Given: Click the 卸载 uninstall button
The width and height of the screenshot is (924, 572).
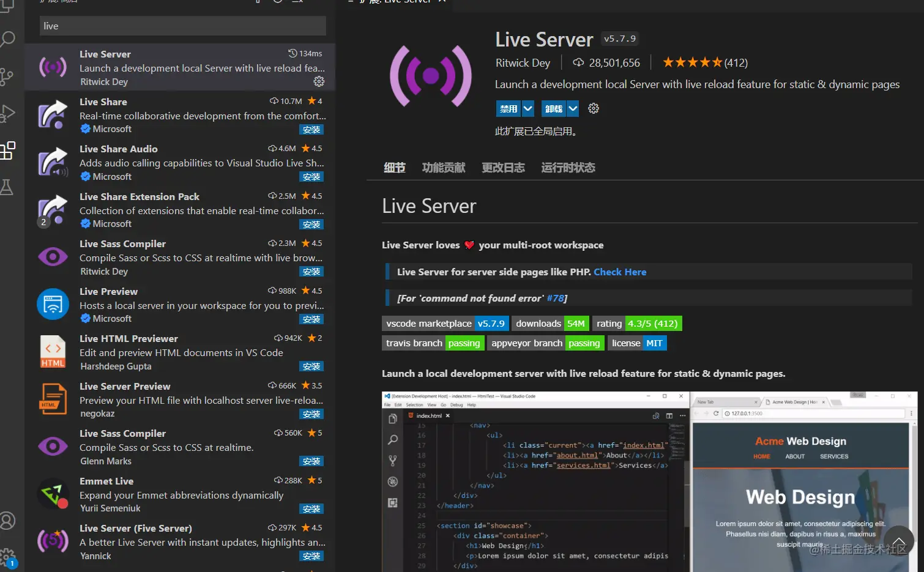Looking at the screenshot, I should [x=554, y=109].
